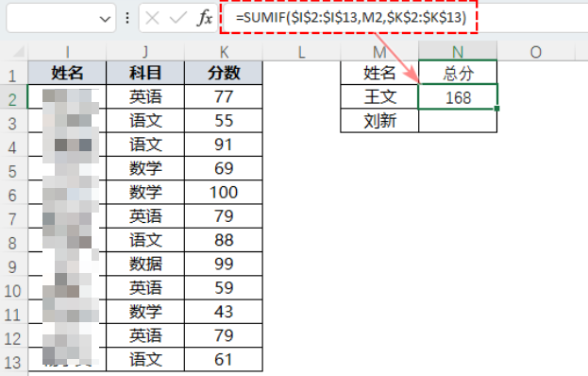Select column O header
This screenshot has width=588, height=376.
click(x=536, y=52)
